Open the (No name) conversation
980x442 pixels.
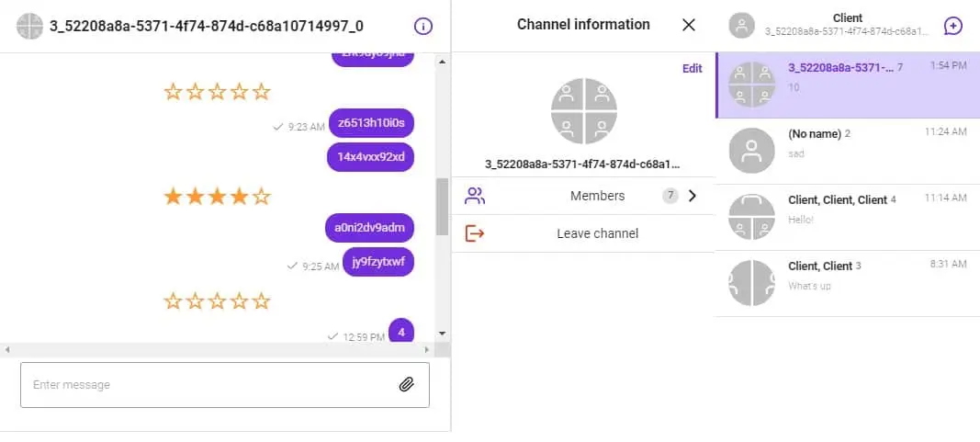coord(847,151)
